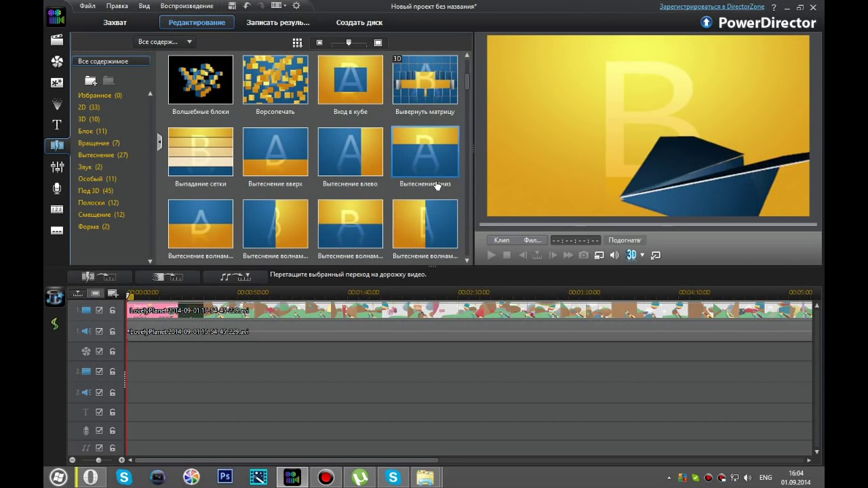Select the 'Волшебные блоки' transition thumbnail
This screenshot has height=488, width=868.
coord(201,80)
